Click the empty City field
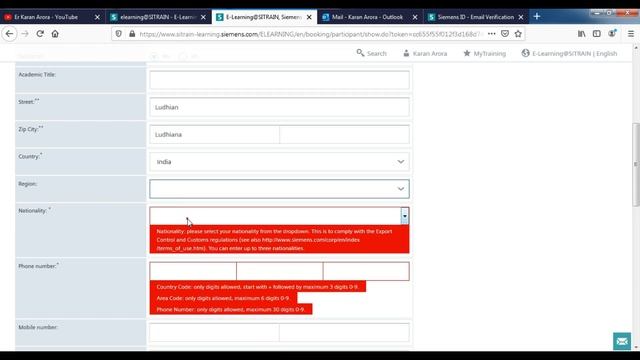640x360 pixels. (x=344, y=135)
